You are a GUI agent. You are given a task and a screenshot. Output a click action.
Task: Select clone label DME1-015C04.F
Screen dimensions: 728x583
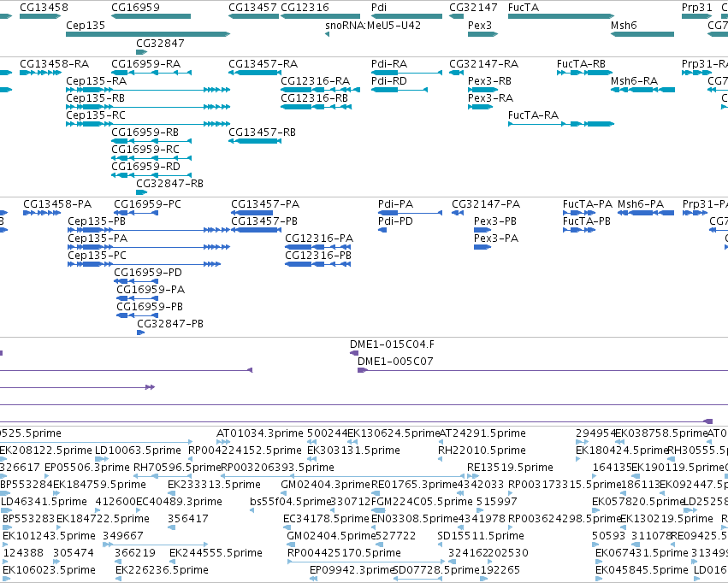point(393,344)
